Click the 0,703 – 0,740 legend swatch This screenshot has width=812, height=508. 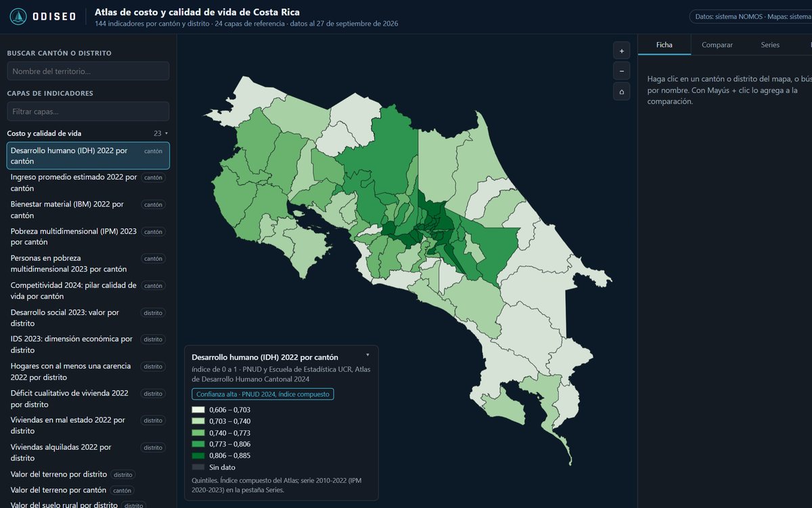point(198,421)
